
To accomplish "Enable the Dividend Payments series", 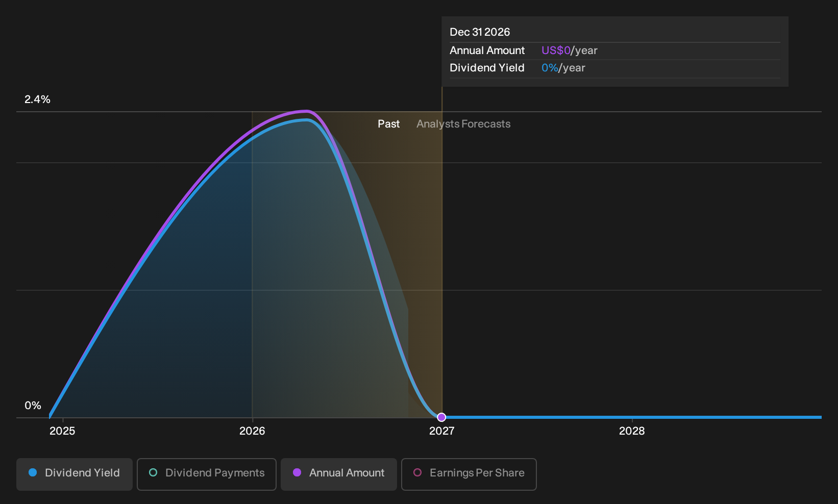I will click(x=207, y=474).
